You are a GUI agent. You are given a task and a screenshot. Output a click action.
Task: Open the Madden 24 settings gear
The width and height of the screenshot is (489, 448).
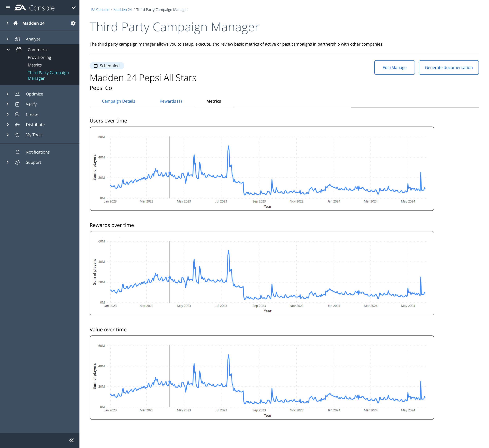click(x=73, y=23)
